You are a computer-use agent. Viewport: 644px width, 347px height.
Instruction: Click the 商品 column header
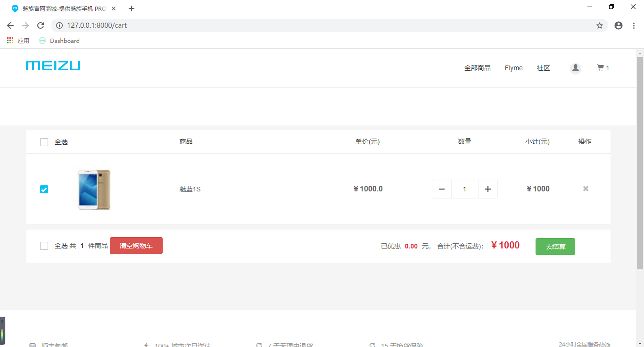pos(186,141)
